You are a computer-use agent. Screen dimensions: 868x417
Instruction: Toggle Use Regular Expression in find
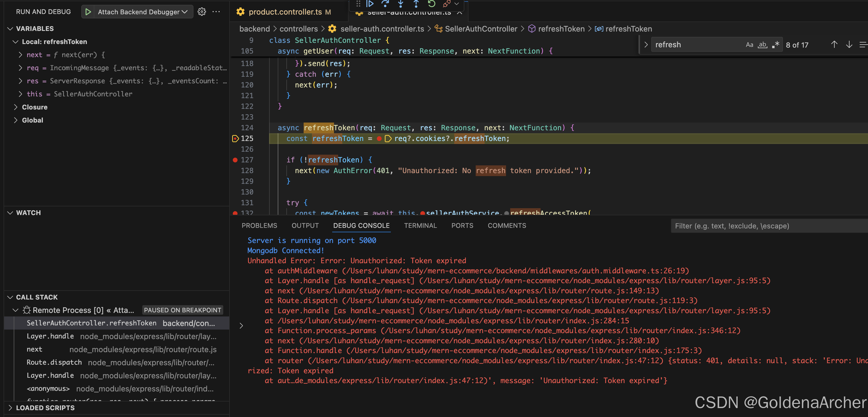[776, 45]
